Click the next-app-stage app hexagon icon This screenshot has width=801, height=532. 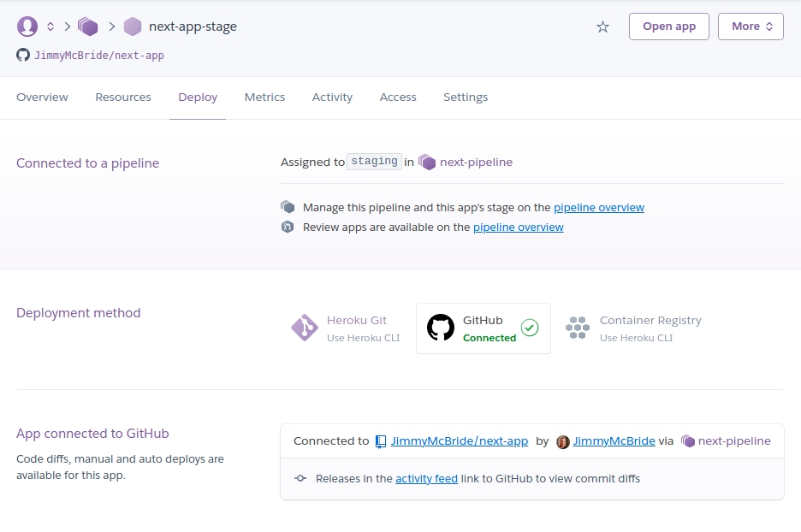coord(133,27)
